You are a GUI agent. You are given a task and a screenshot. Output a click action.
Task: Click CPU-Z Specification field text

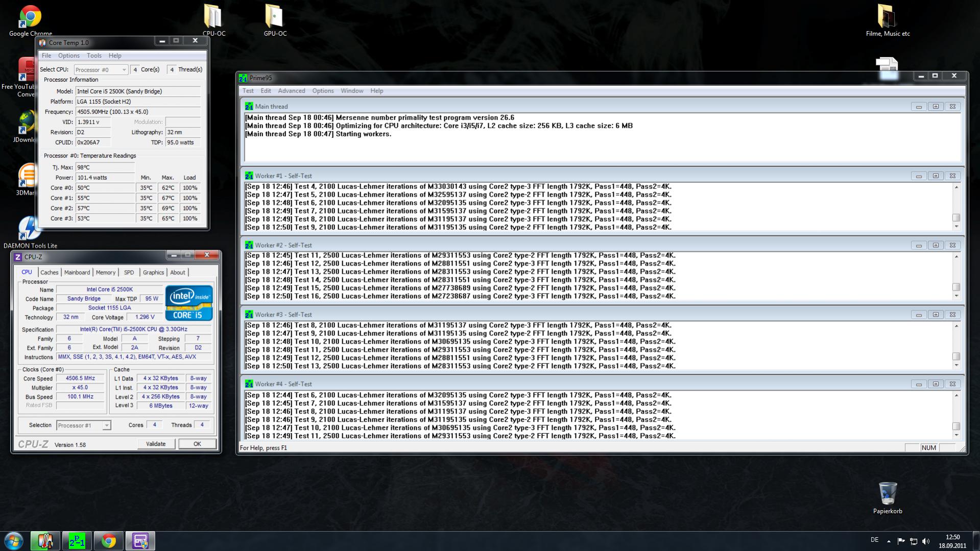coord(134,329)
